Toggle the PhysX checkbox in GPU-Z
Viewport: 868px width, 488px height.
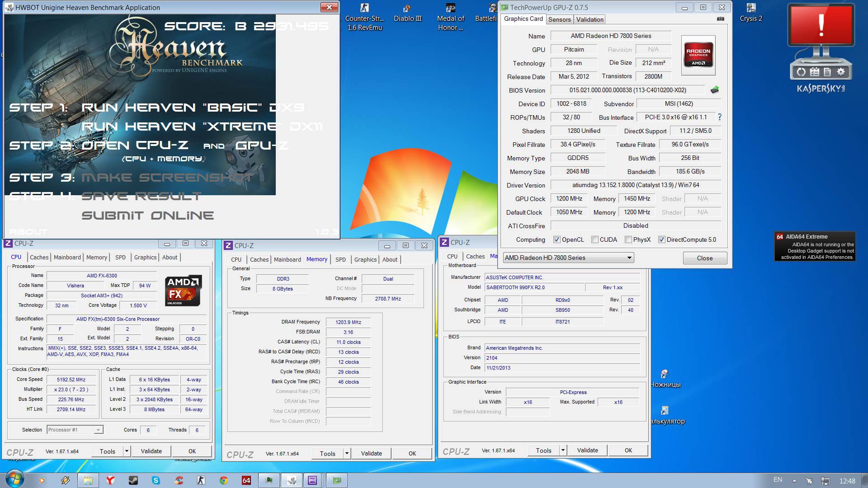(628, 239)
